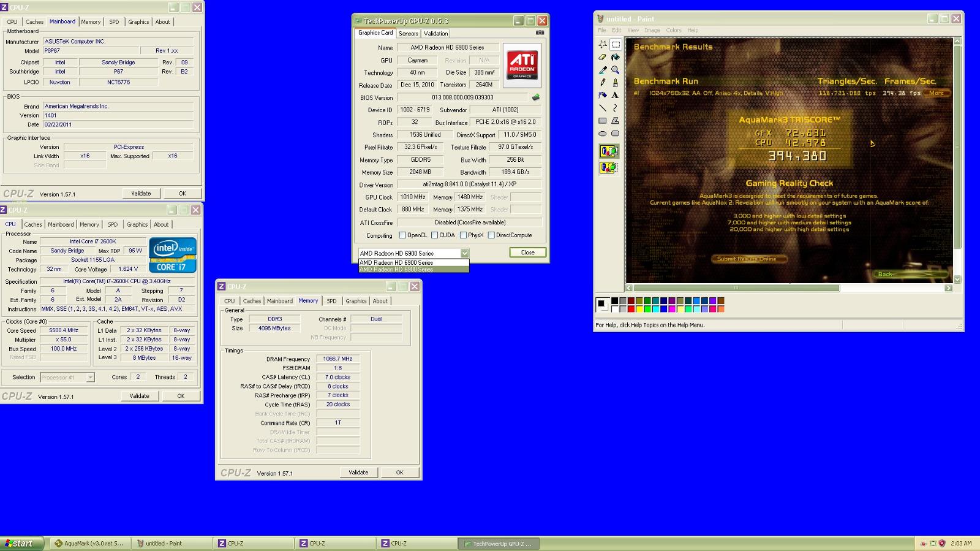Viewport: 980px width, 551px height.
Task: Click Paint's horizontal scrollbar right arrow
Action: pyautogui.click(x=948, y=287)
